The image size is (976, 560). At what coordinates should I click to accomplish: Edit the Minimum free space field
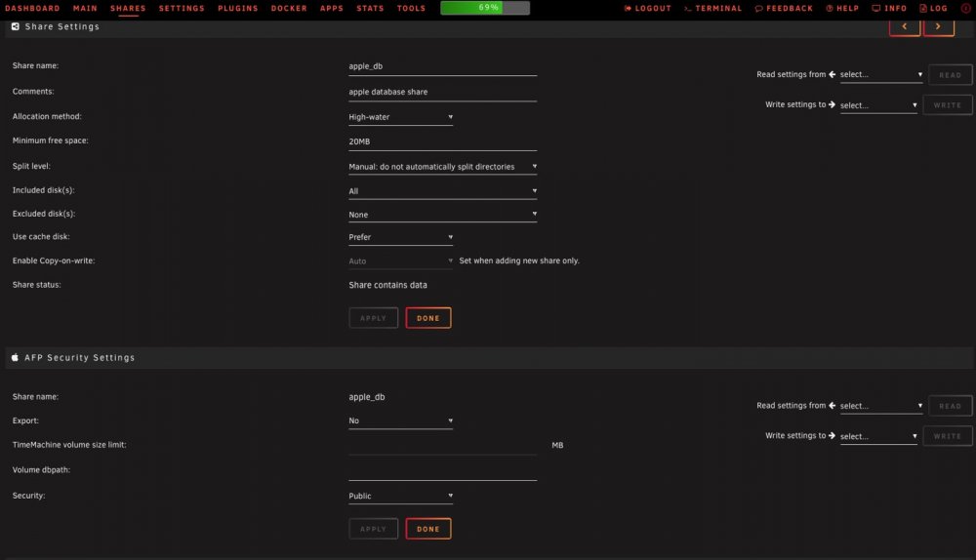click(x=442, y=141)
